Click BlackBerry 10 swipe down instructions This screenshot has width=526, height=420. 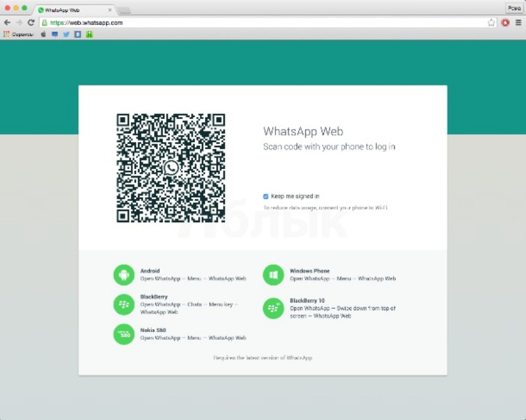coord(343,312)
